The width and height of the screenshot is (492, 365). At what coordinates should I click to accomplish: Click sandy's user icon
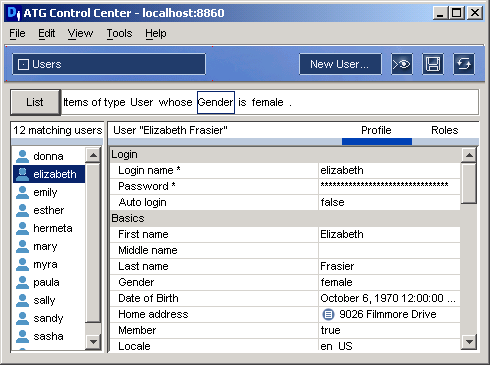(22, 318)
